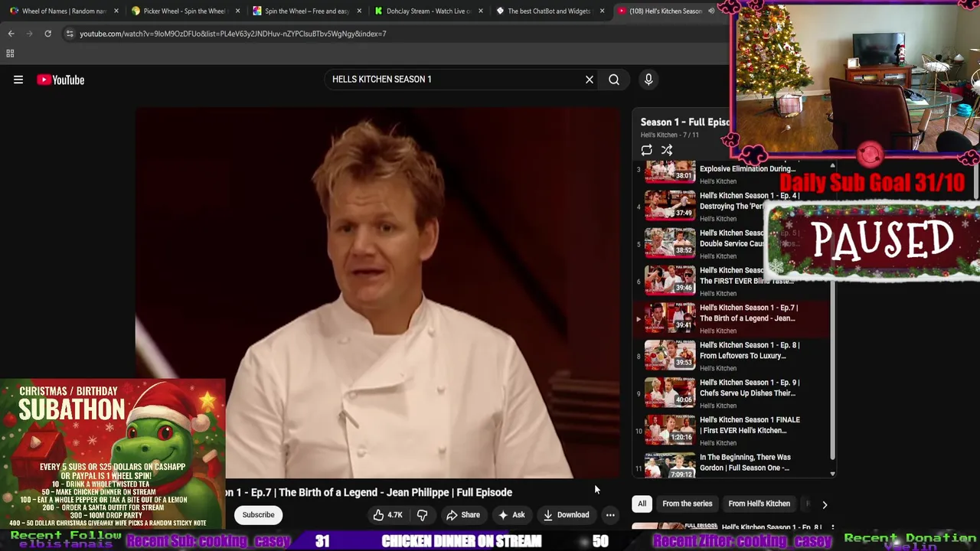Open the video title Birth of a Legend
Screen dimensions: 980x551
pos(369,492)
